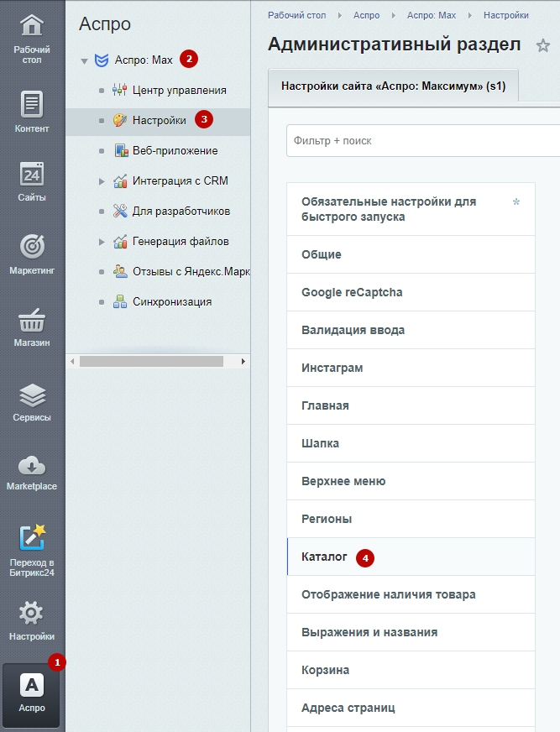The height and width of the screenshot is (732, 560).
Task: Open the Магазин basket icon
Action: [32, 321]
